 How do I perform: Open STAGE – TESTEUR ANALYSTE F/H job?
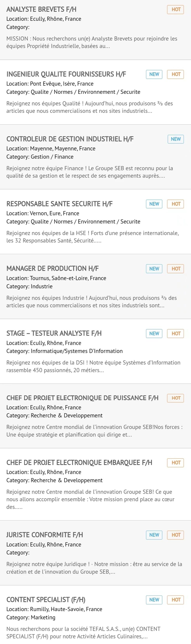point(54,333)
